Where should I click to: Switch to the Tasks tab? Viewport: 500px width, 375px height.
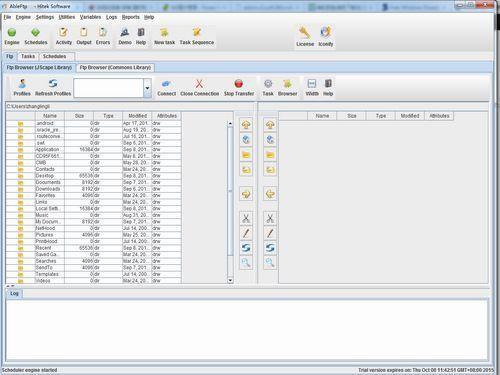28,56
